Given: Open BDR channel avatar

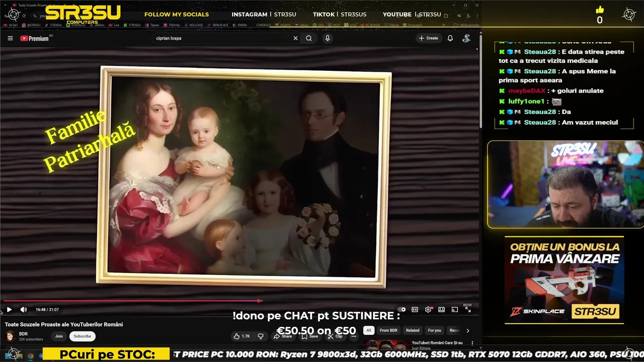Looking at the screenshot, I should coord(10,336).
